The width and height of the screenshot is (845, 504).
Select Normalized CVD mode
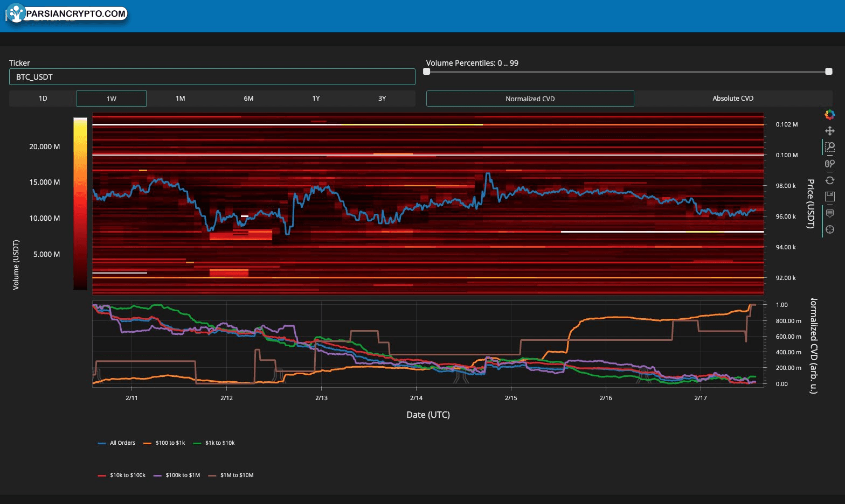click(x=530, y=99)
